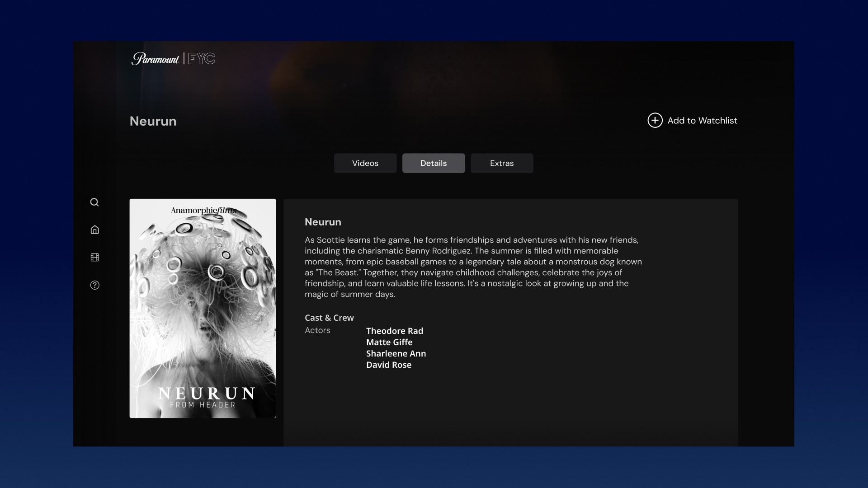Switch to the Extras tab
This screenshot has width=868, height=488.
click(502, 163)
